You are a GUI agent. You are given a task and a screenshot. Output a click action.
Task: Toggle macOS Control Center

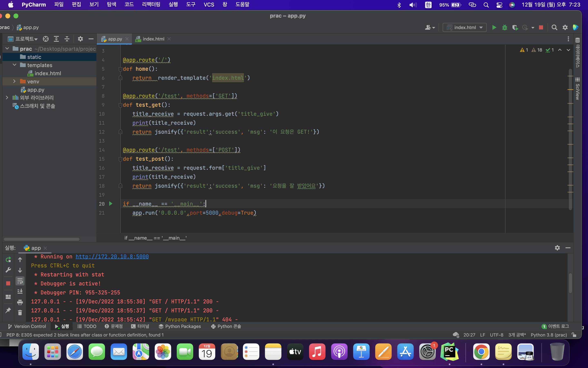tap(499, 5)
